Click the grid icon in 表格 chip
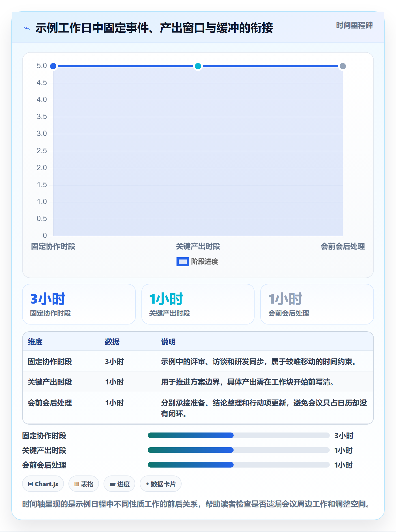The image size is (396, 532). (x=77, y=484)
